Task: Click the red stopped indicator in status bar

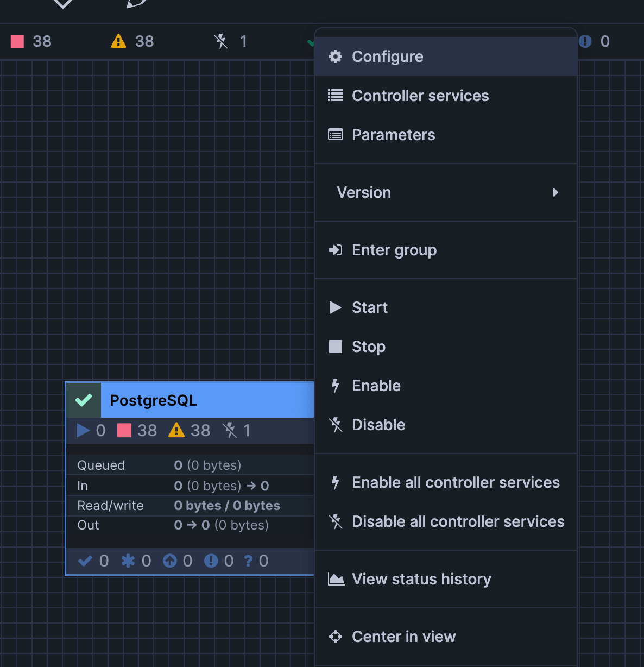Action: (17, 41)
